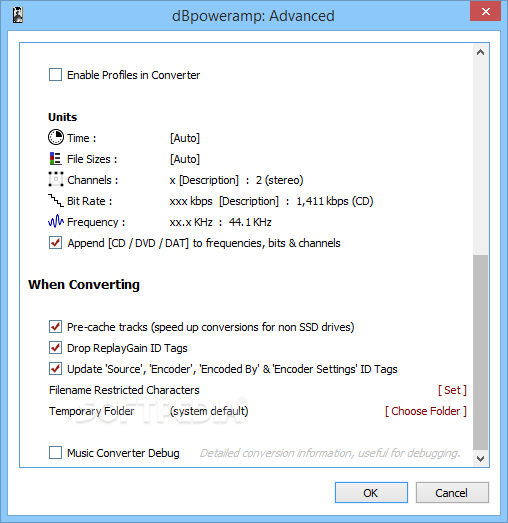Click the '2 (stereo)' example text
508x523 pixels.
pyautogui.click(x=280, y=180)
